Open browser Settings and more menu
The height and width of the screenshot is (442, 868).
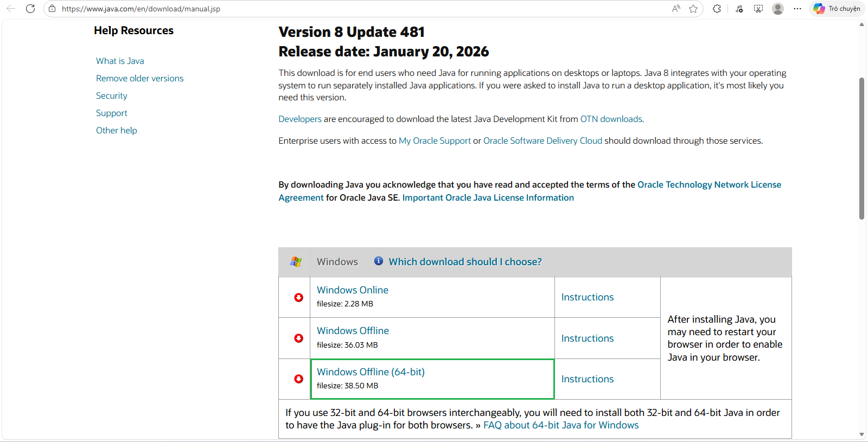tap(797, 9)
